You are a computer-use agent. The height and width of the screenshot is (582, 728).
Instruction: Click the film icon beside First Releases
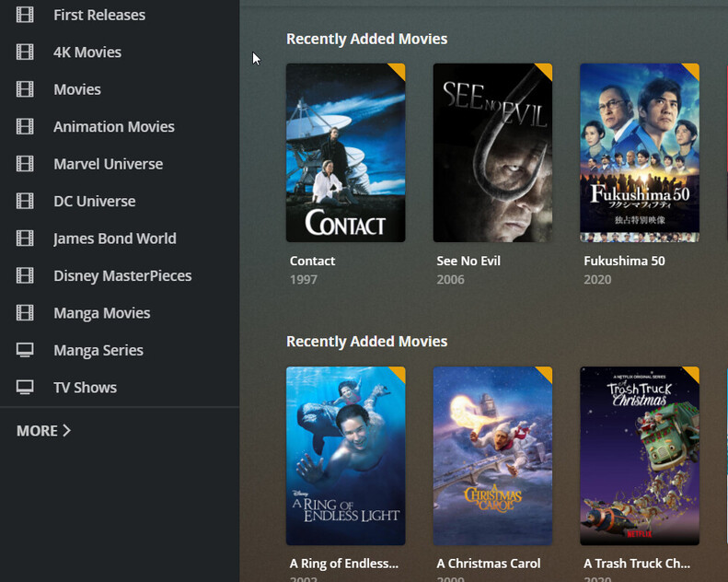[25, 15]
